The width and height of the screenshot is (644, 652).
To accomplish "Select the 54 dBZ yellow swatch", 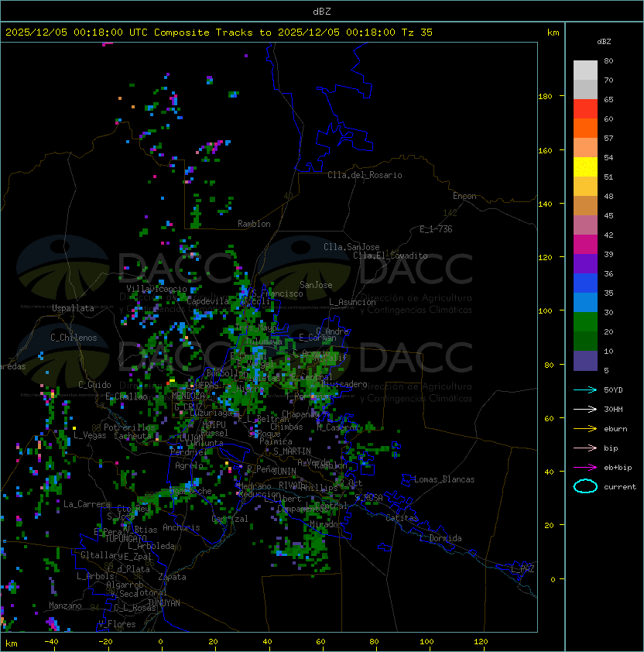I will [585, 166].
